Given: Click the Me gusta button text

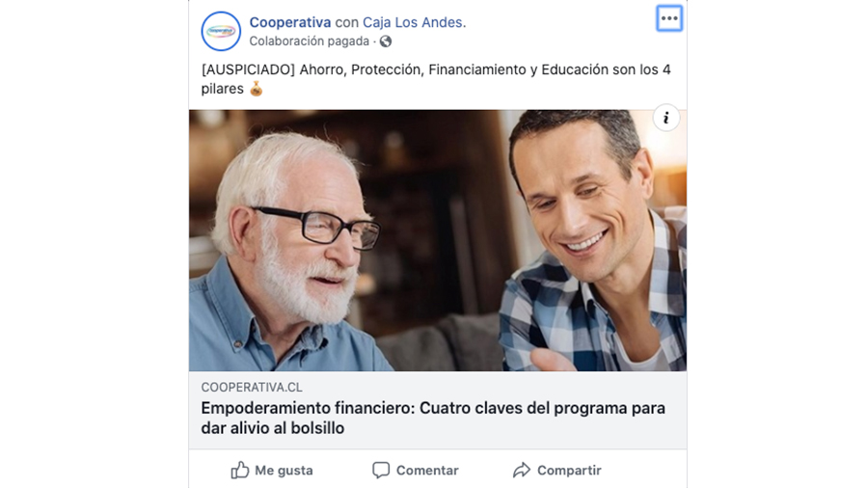Looking at the screenshot, I should [284, 471].
